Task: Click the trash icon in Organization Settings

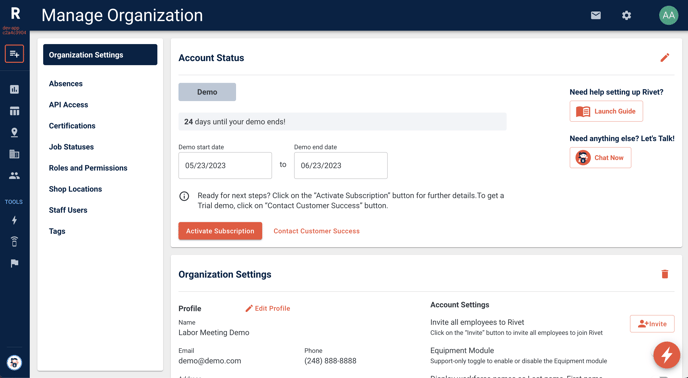Action: point(665,274)
